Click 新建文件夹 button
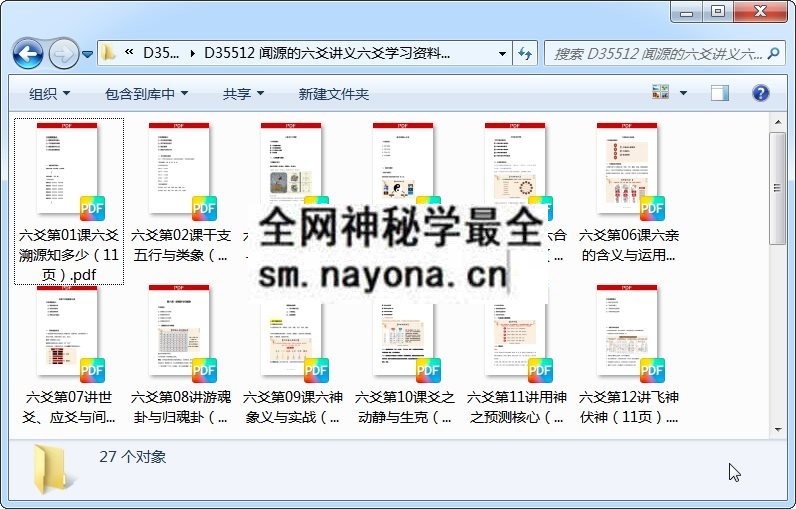 (x=334, y=94)
